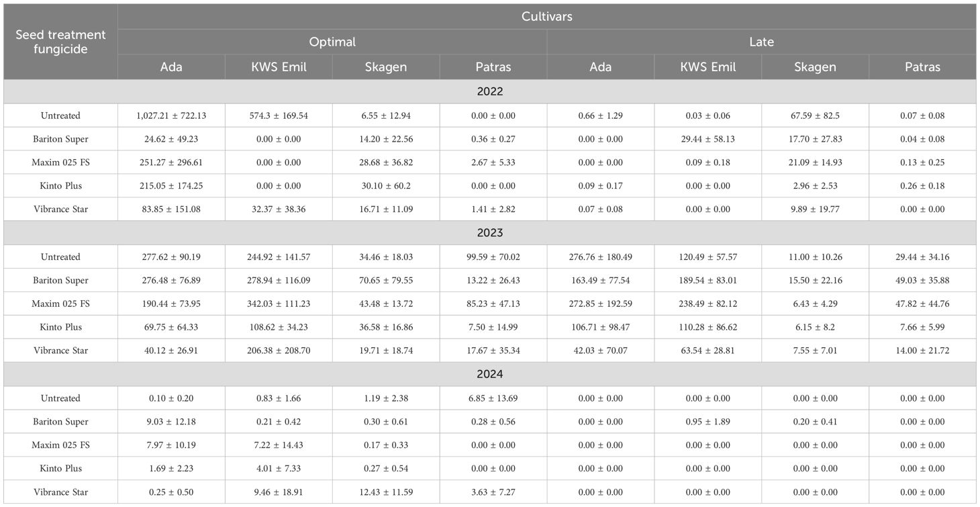Select the cell with 12.43 ± 11.59
Viewport: 980px width, 507px height.
click(x=386, y=492)
